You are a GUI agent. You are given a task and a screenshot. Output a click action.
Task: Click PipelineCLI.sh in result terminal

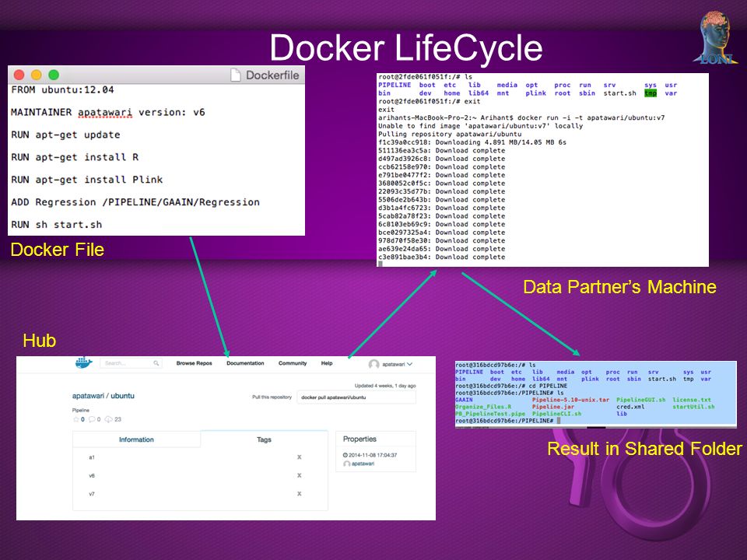556,414
